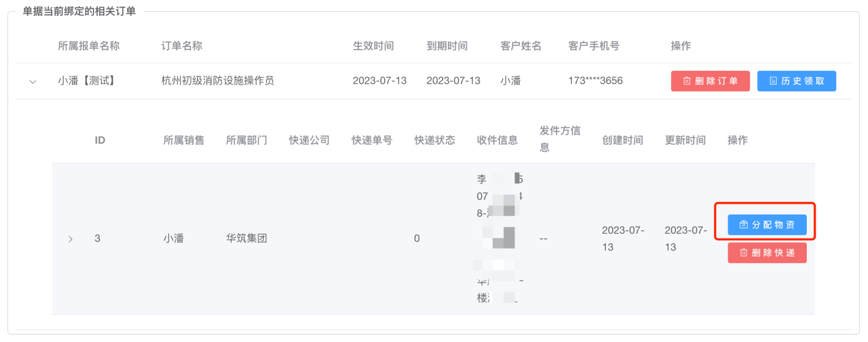Image resolution: width=868 pixels, height=342 pixels.
Task: Click the document icon on 历史领取
Action: (x=773, y=81)
